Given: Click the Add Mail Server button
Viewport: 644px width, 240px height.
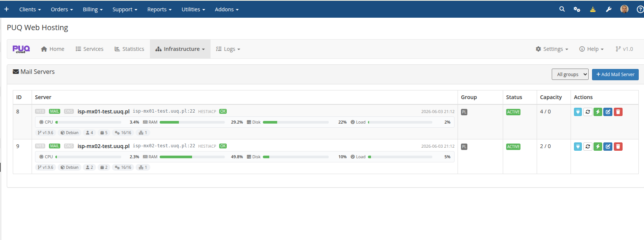Looking at the screenshot, I should coord(615,74).
